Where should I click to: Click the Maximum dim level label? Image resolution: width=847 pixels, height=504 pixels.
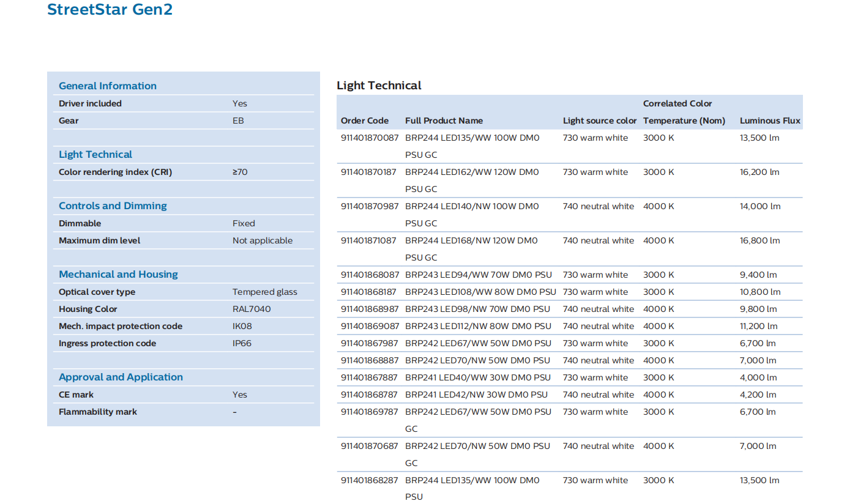[100, 240]
